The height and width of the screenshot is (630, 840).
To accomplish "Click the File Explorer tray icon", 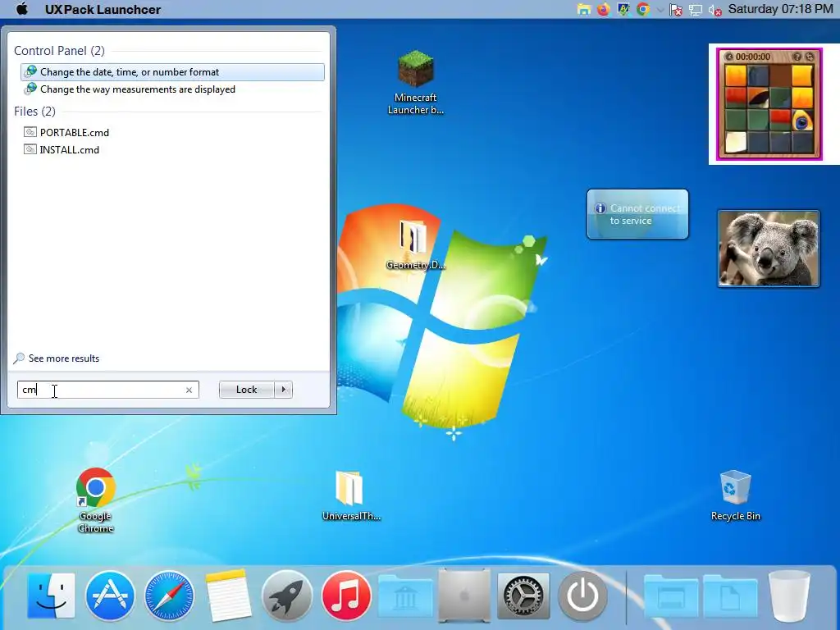I will coord(584,9).
